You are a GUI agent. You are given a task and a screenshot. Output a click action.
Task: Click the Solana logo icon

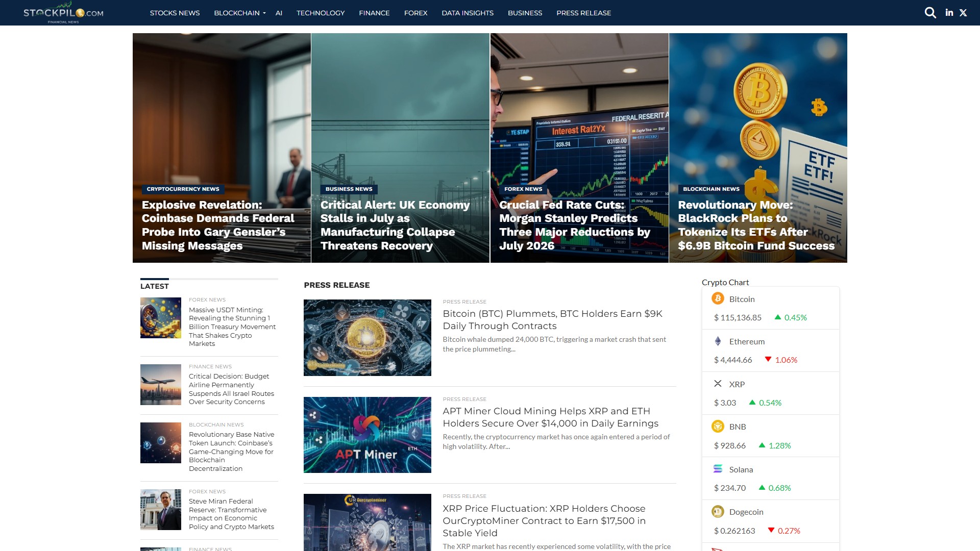click(718, 469)
